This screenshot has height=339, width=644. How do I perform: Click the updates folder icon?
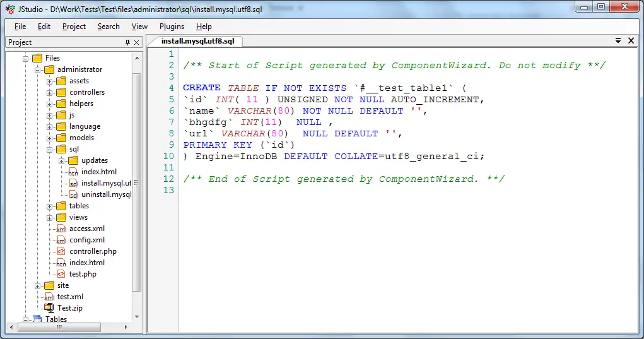tap(73, 160)
